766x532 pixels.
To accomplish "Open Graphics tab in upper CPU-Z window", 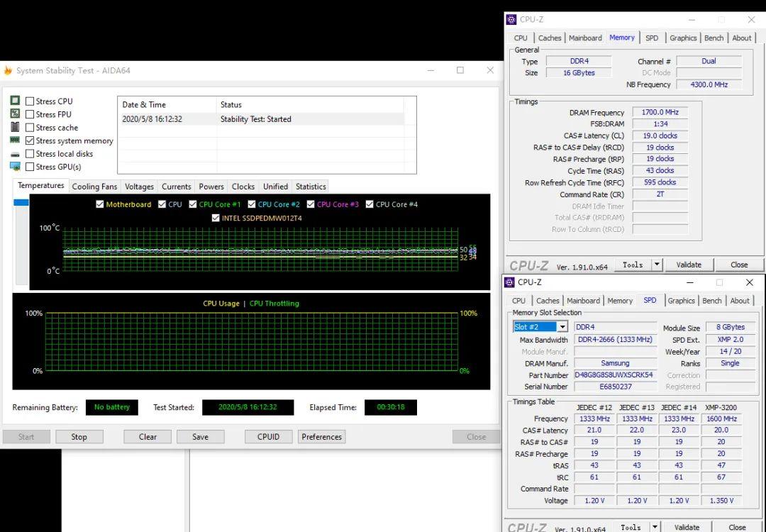I will tap(683, 38).
